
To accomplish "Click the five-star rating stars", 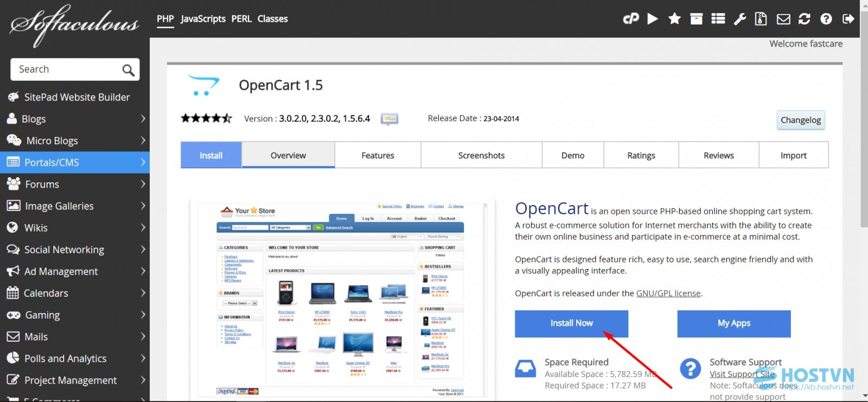I will [x=206, y=118].
